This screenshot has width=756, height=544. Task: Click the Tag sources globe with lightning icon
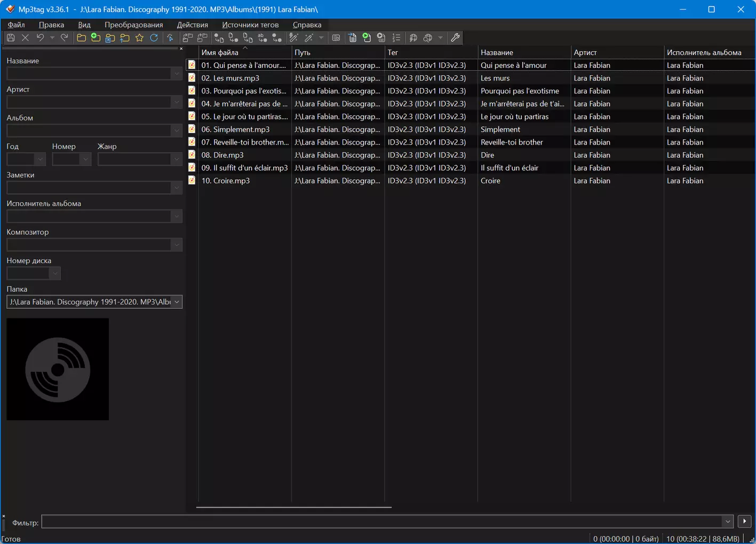[x=413, y=38]
